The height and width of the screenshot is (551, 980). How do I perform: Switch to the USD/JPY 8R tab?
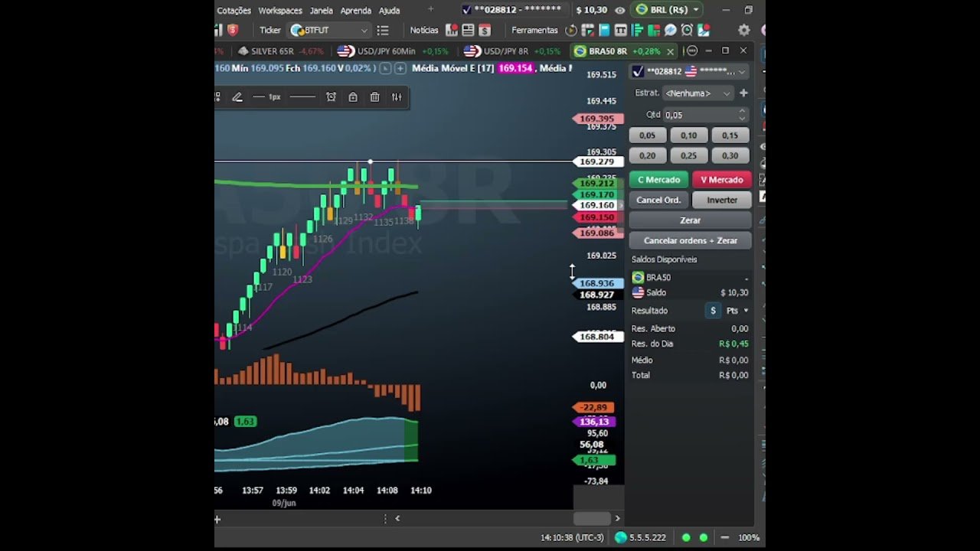[x=511, y=51]
